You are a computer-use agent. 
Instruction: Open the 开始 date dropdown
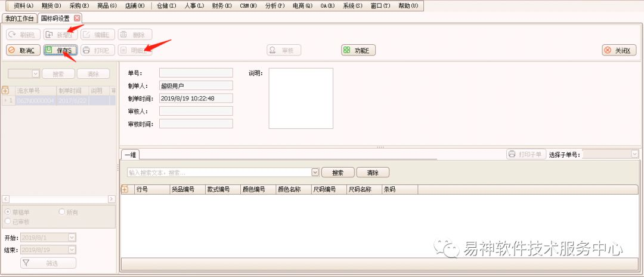pos(72,238)
